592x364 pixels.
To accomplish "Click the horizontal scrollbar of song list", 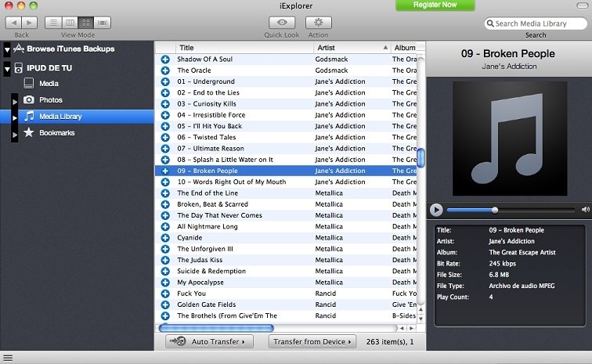I will click(216, 328).
